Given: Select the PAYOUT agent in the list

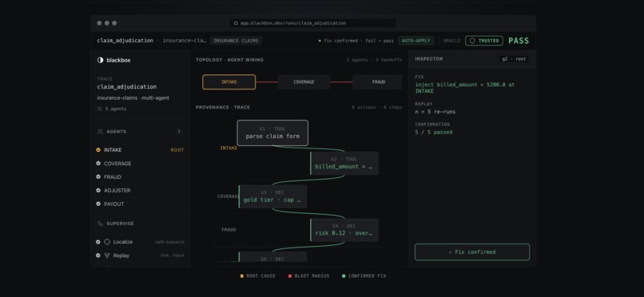Looking at the screenshot, I should (140, 204).
